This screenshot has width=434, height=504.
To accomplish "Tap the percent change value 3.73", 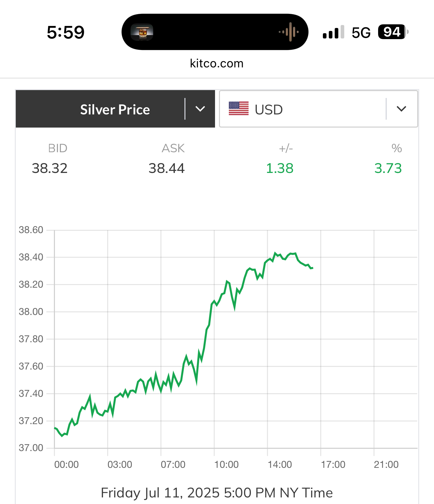I will coord(388,168).
